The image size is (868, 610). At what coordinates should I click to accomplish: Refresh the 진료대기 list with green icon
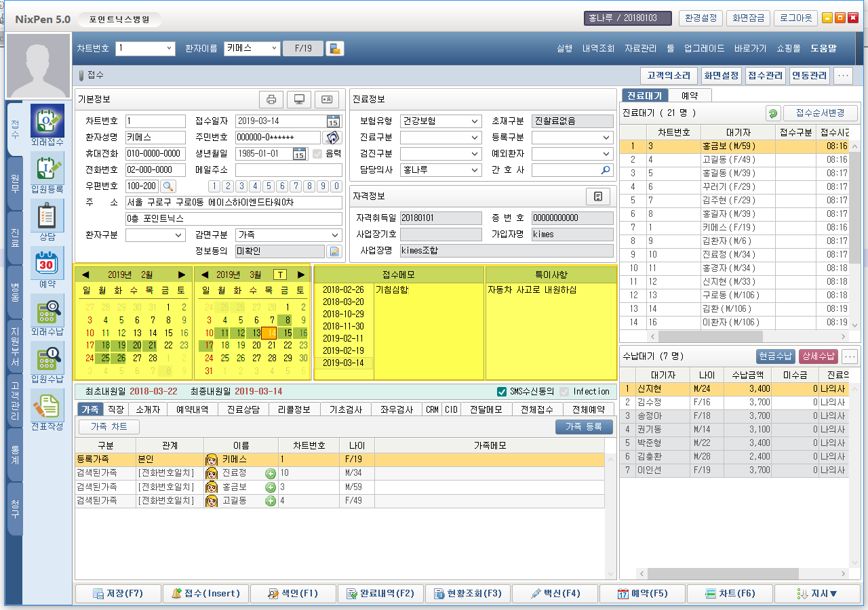[772, 113]
